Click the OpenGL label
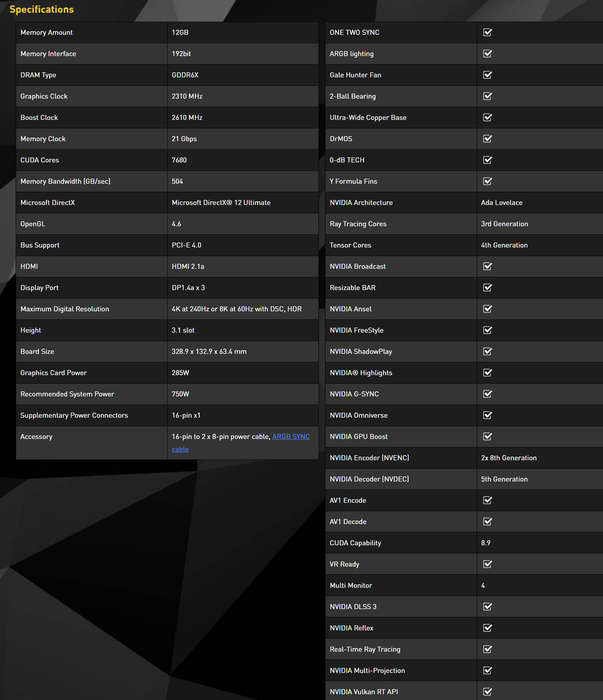Image resolution: width=603 pixels, height=700 pixels. 33,224
